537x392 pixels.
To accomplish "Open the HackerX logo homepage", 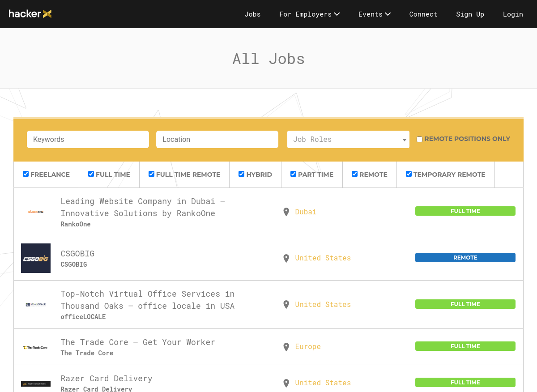I will pos(30,14).
